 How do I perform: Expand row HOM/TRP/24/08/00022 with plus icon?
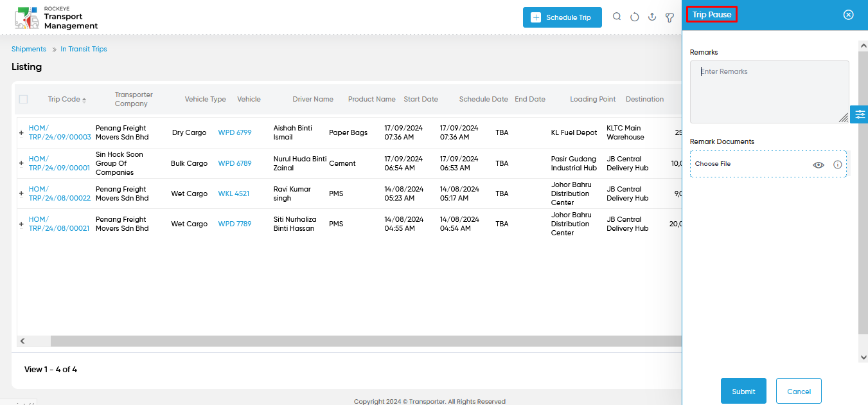(21, 194)
